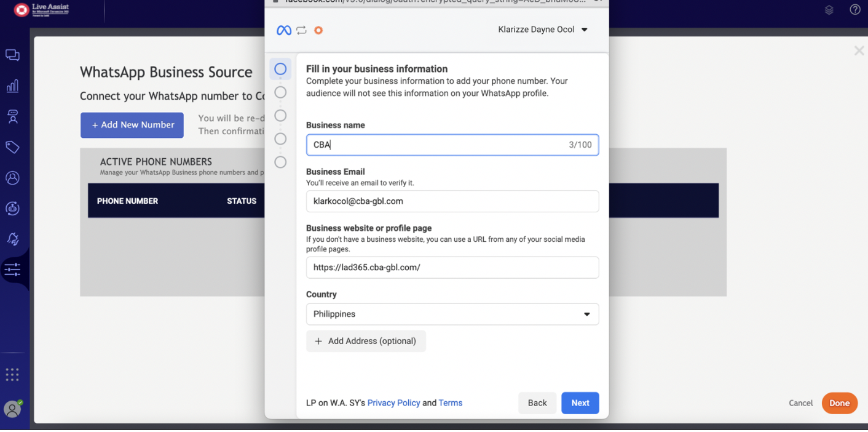Select the second step circle in wizard

(280, 92)
